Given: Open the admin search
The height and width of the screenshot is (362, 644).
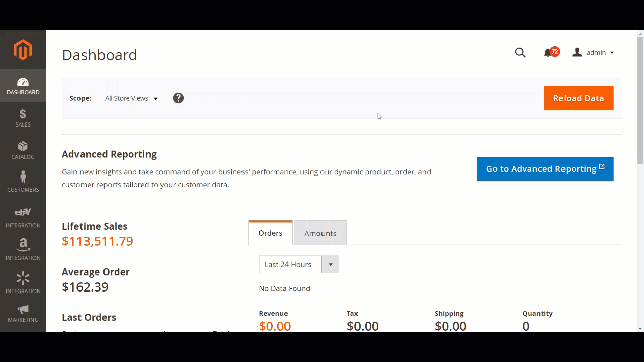Looking at the screenshot, I should (520, 52).
